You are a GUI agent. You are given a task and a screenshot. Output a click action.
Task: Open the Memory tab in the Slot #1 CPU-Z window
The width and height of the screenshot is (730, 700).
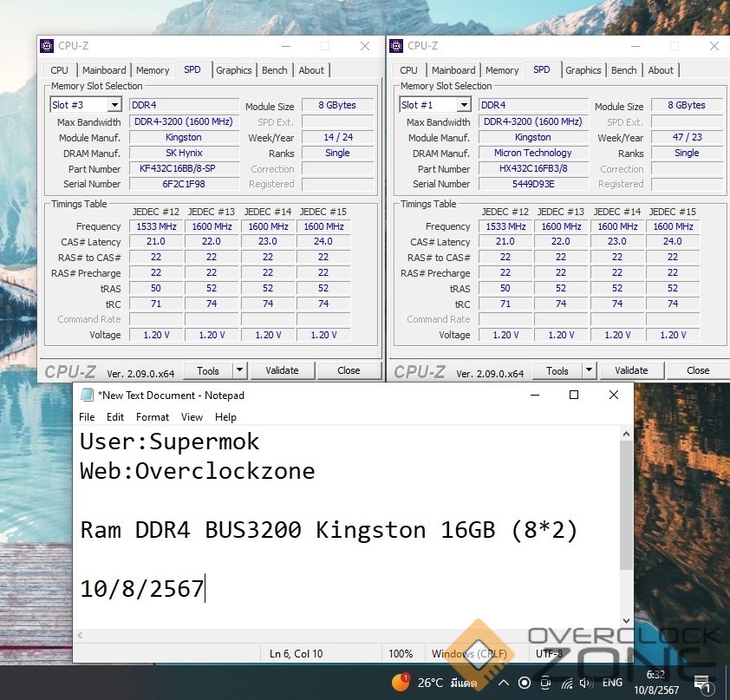502,70
